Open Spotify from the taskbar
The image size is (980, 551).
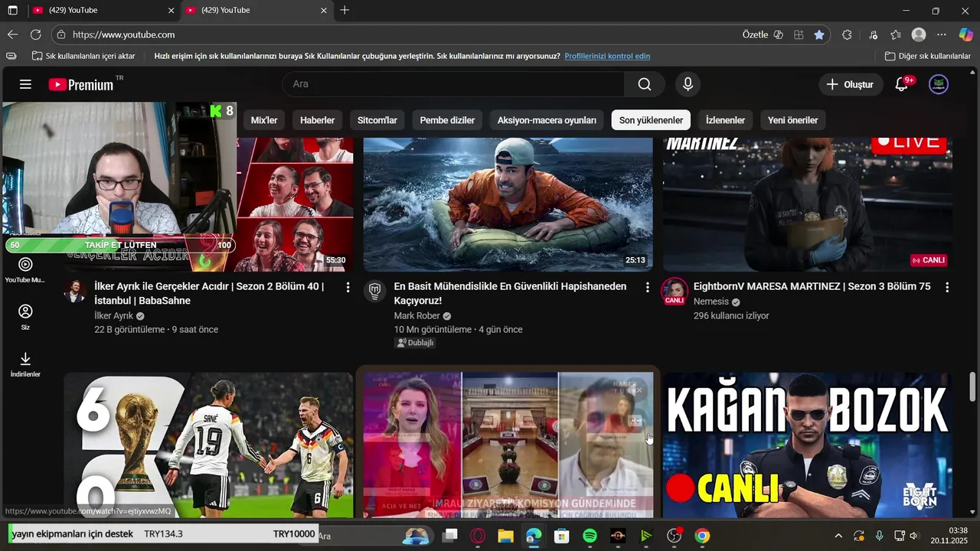point(590,536)
